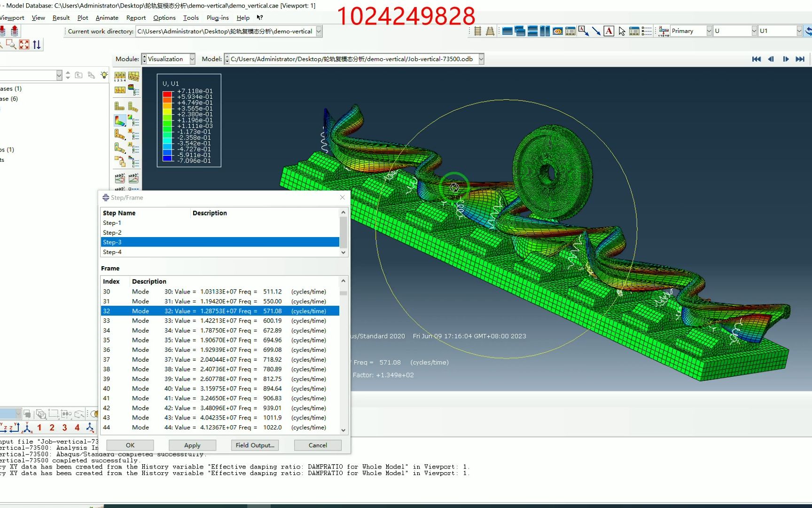Apply custom view number 3

click(64, 428)
